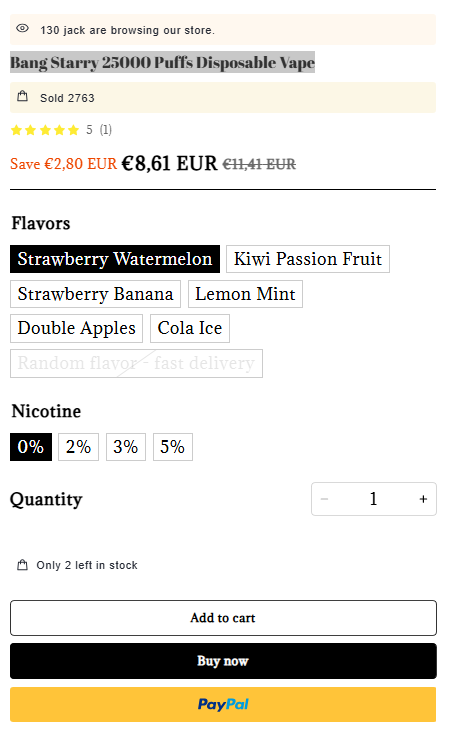Image resolution: width=458 pixels, height=737 pixels.
Task: Open the review count (1) link
Action: 106,130
